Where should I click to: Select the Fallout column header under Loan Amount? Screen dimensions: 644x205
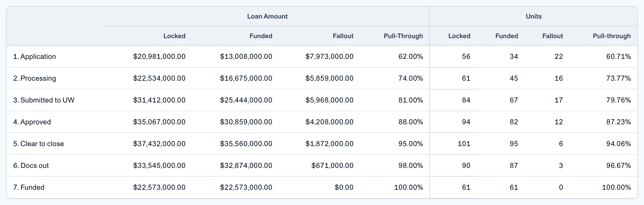point(343,36)
